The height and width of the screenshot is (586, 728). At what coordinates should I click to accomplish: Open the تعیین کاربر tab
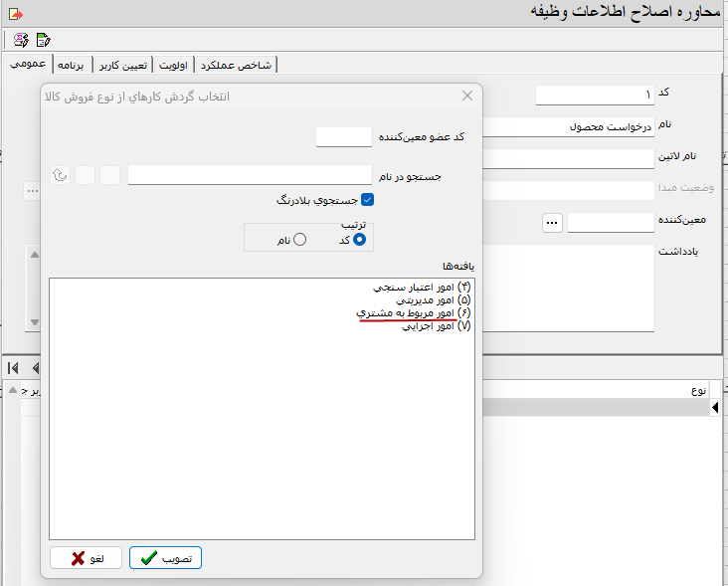(123, 65)
